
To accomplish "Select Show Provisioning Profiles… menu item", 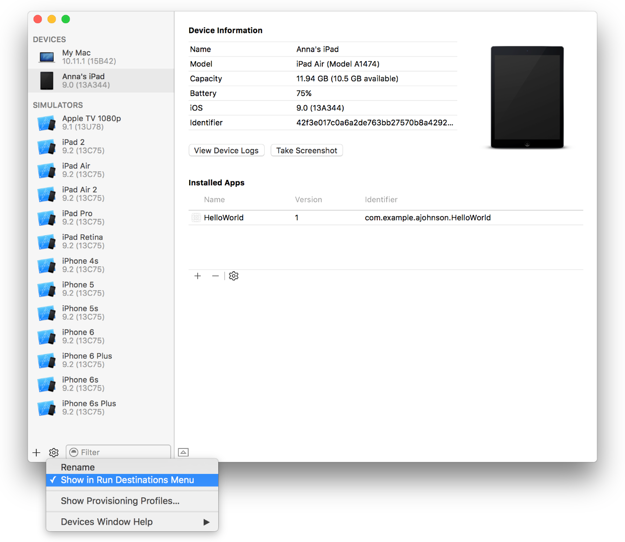I will tap(132, 501).
